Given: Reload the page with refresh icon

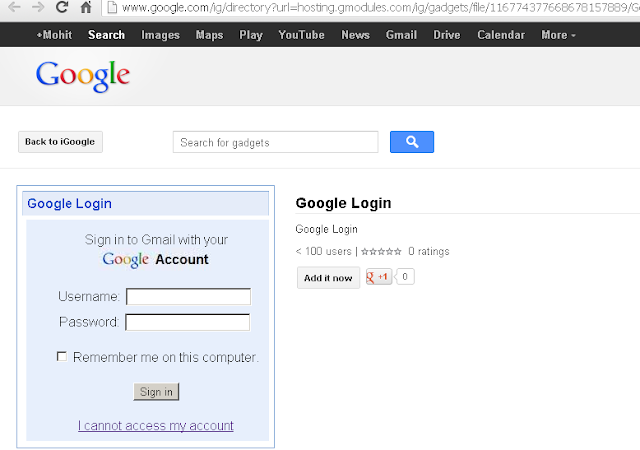Looking at the screenshot, I should (62, 9).
